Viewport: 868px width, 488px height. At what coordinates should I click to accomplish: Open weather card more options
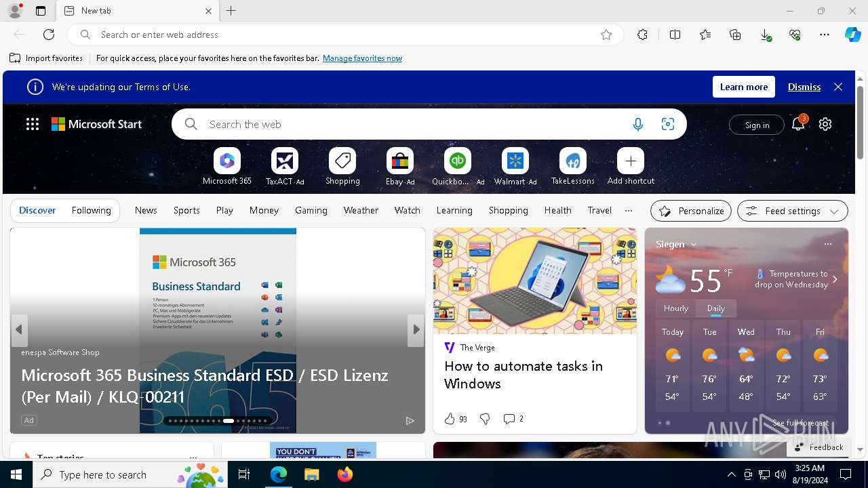[x=827, y=244]
